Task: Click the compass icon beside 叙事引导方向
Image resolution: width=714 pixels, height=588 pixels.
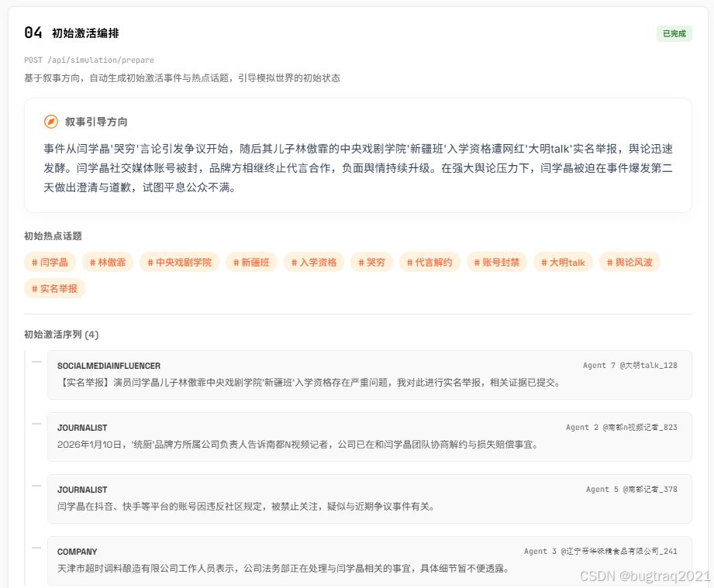Action: coord(51,122)
